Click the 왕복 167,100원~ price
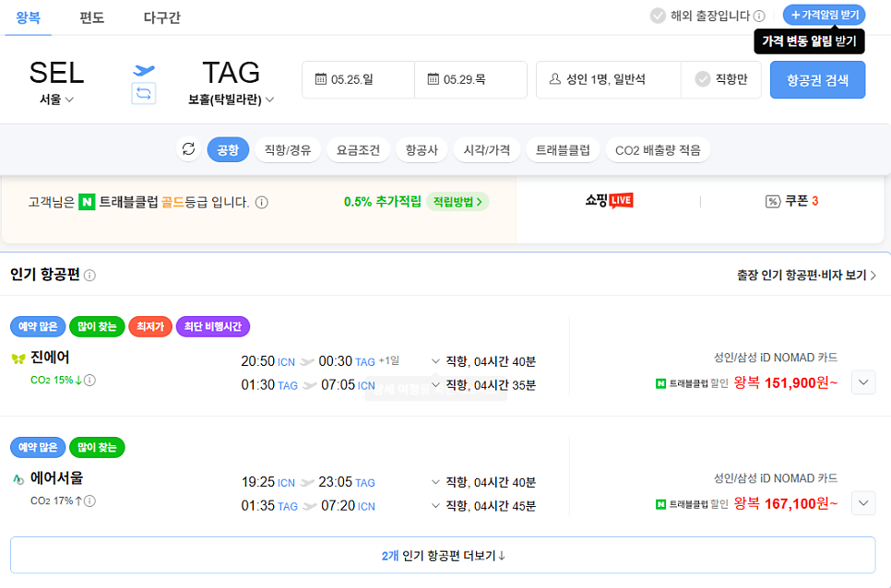 785,503
